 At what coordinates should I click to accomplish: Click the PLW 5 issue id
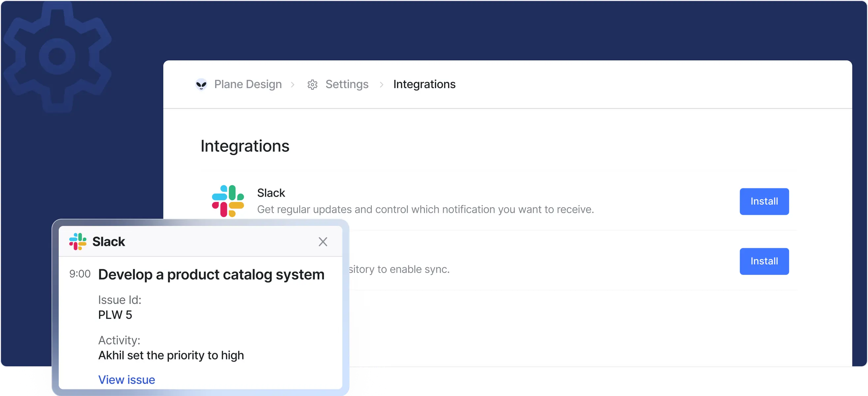(x=115, y=315)
